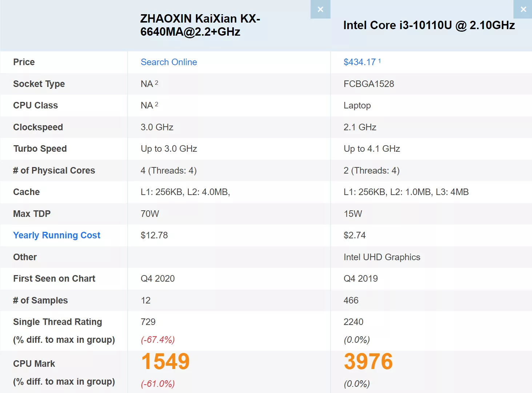Click the Other row label

(25, 257)
